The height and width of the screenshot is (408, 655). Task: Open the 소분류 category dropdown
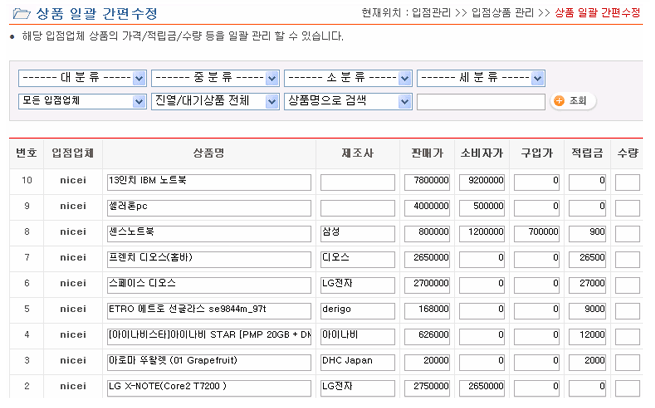[x=348, y=78]
